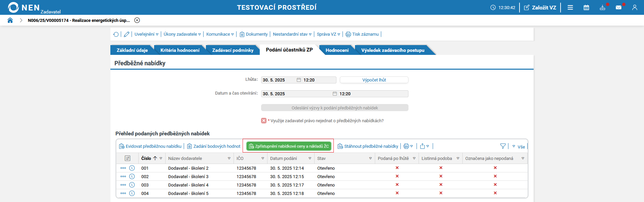The width and height of the screenshot is (644, 202).
Task: Click the Lhůta date field
Action: 278,80
